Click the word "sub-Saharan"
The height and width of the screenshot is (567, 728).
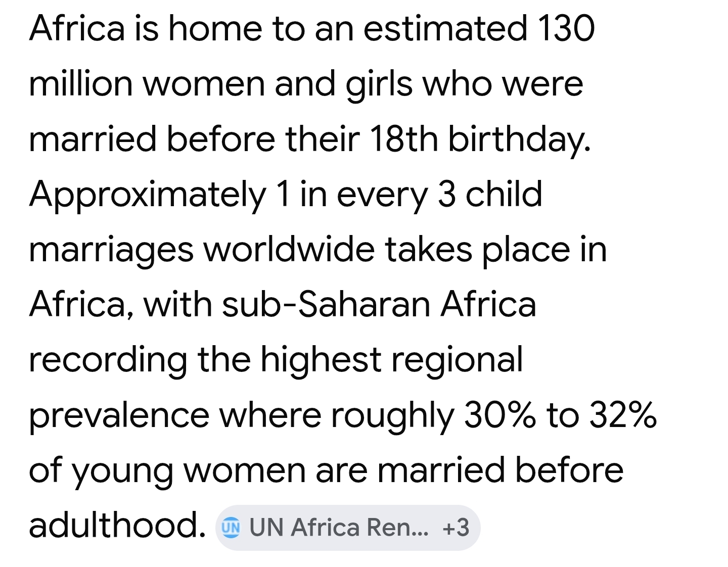pos(326,304)
